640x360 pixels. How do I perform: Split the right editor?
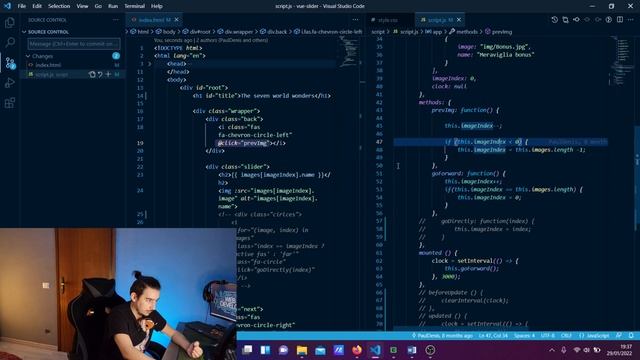pos(620,20)
